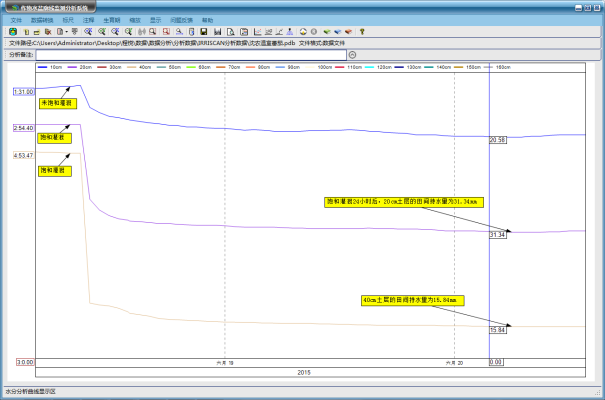Click the funnel filter icon in toolbar
Viewport: 605px width, 400px height.
pyautogui.click(x=75, y=32)
